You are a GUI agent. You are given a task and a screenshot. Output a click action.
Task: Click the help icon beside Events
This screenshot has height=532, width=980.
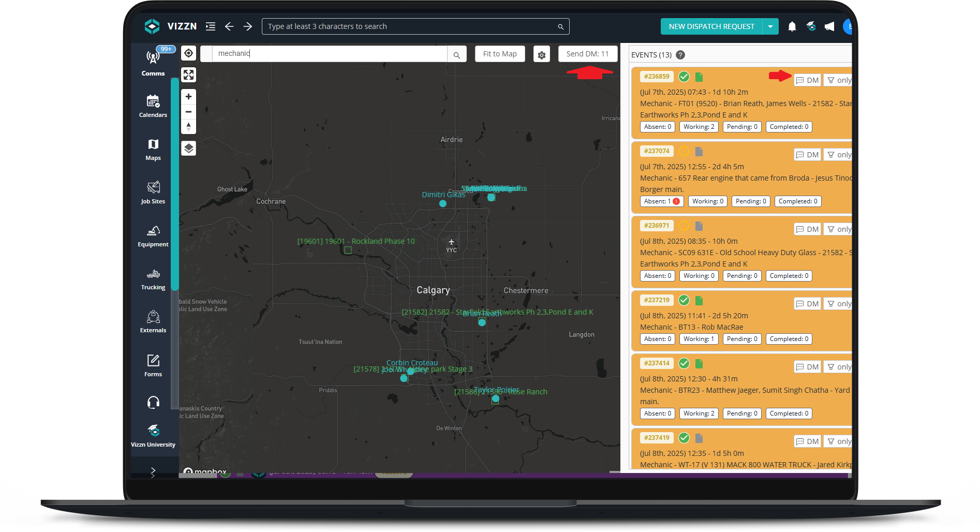680,55
